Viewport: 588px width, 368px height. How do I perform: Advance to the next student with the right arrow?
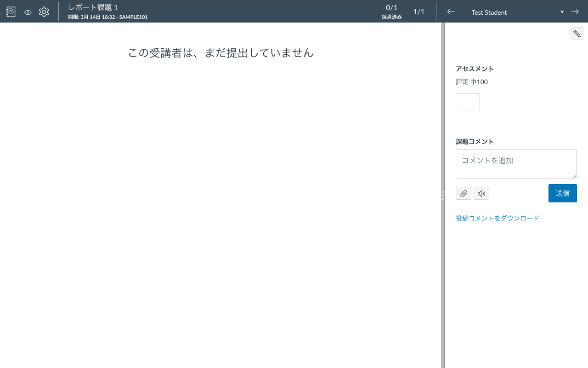coord(575,11)
